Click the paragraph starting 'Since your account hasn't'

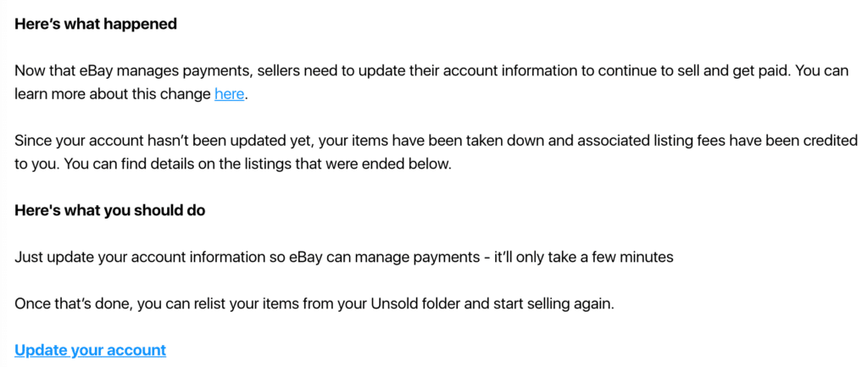click(436, 153)
